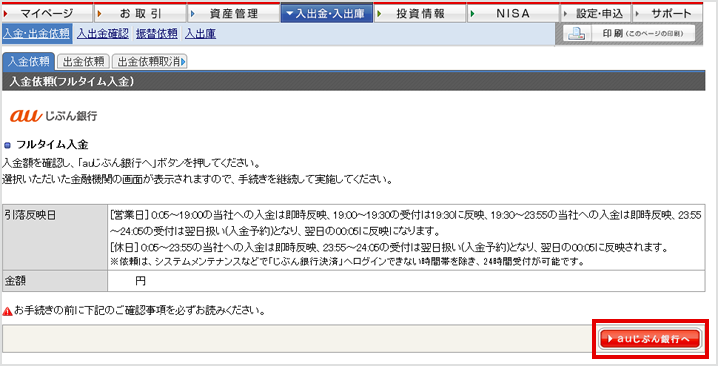Click the green arrow on NISA
Viewport: 718px width, 366px height.
(x=473, y=14)
